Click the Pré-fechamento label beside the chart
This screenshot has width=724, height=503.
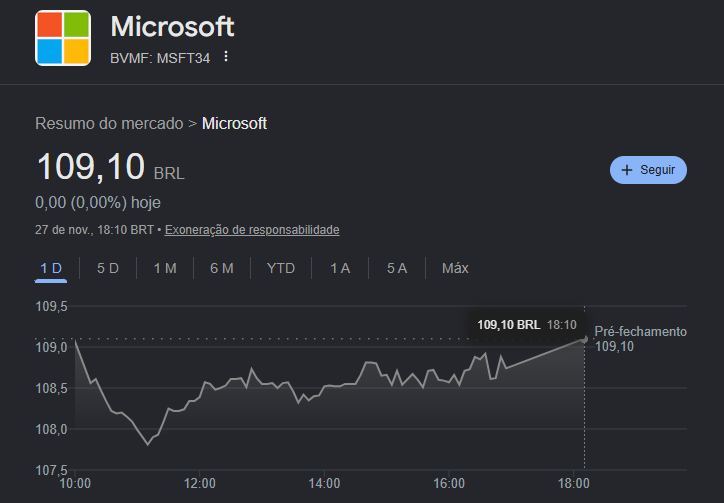(x=640, y=332)
